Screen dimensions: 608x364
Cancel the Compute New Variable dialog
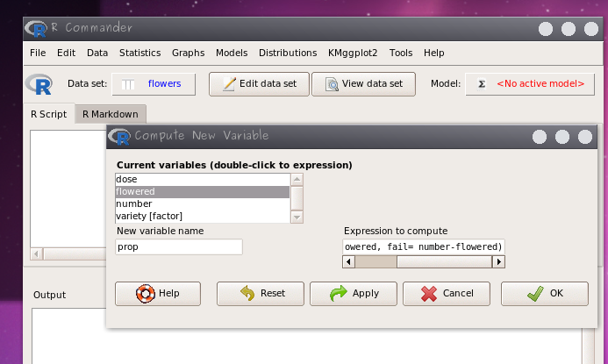tap(447, 293)
